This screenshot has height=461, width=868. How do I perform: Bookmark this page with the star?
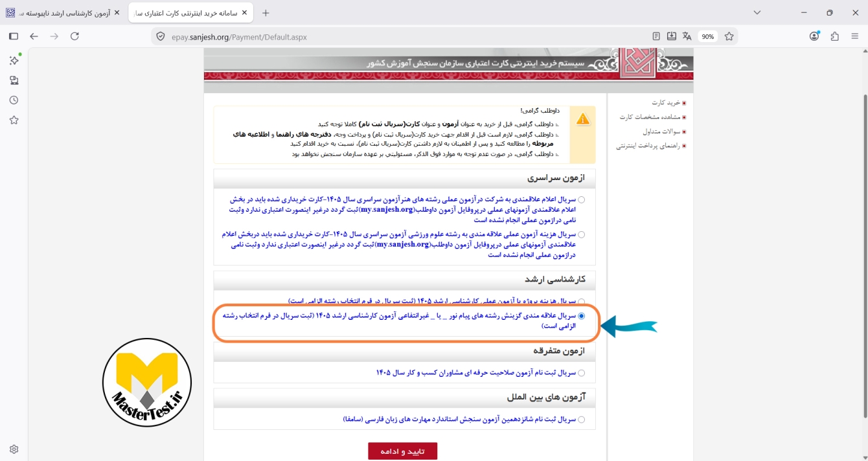(729, 36)
